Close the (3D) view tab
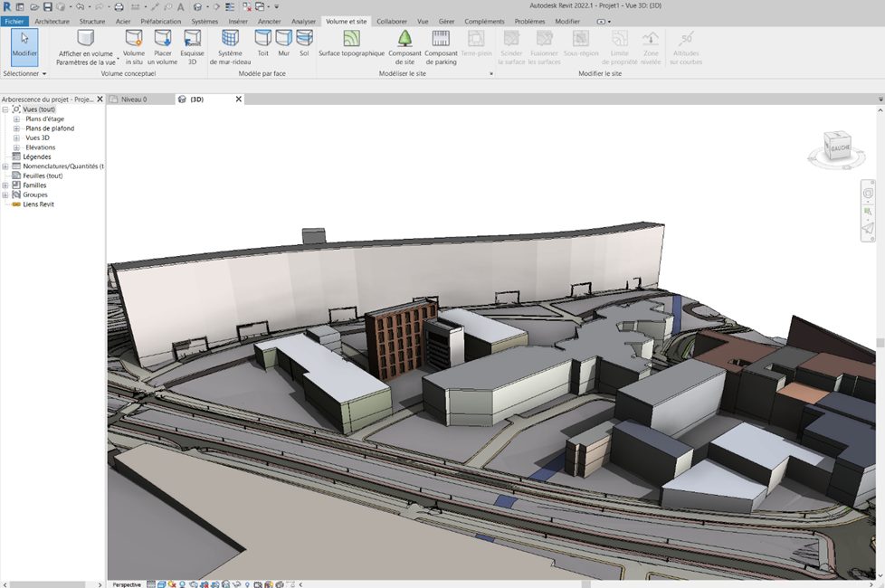 pyautogui.click(x=239, y=100)
